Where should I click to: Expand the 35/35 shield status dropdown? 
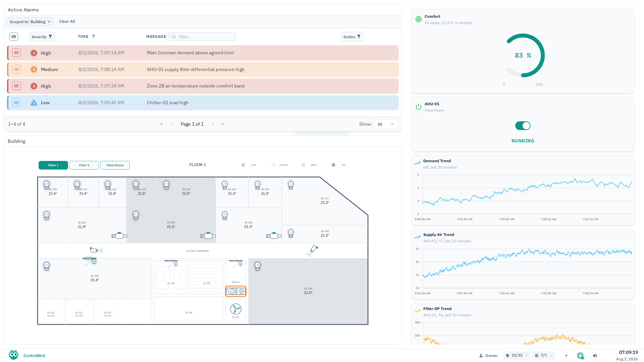517,356
